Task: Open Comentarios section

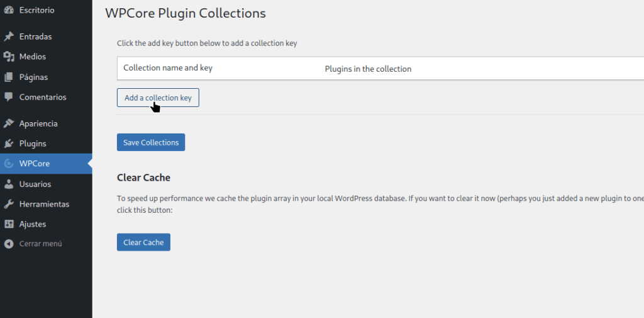Action: click(43, 97)
